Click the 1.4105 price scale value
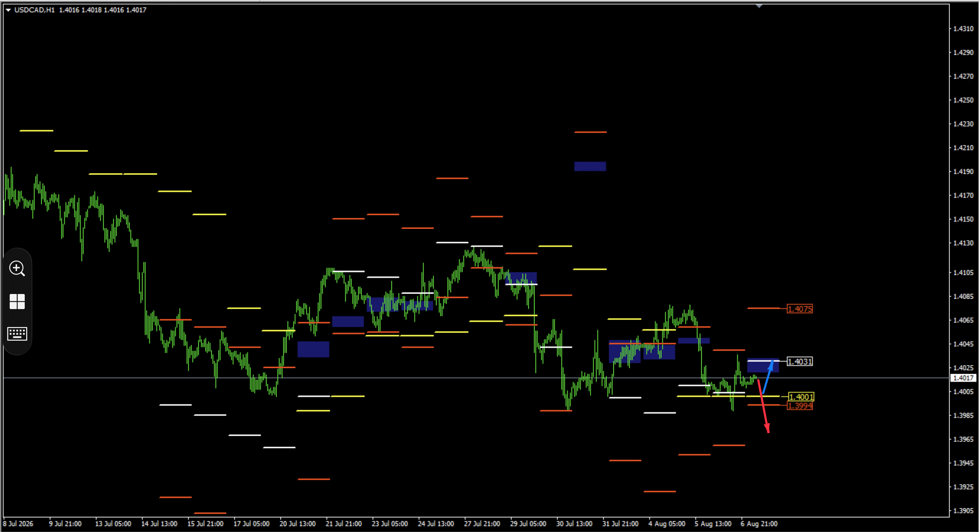980x532 pixels. click(x=963, y=272)
